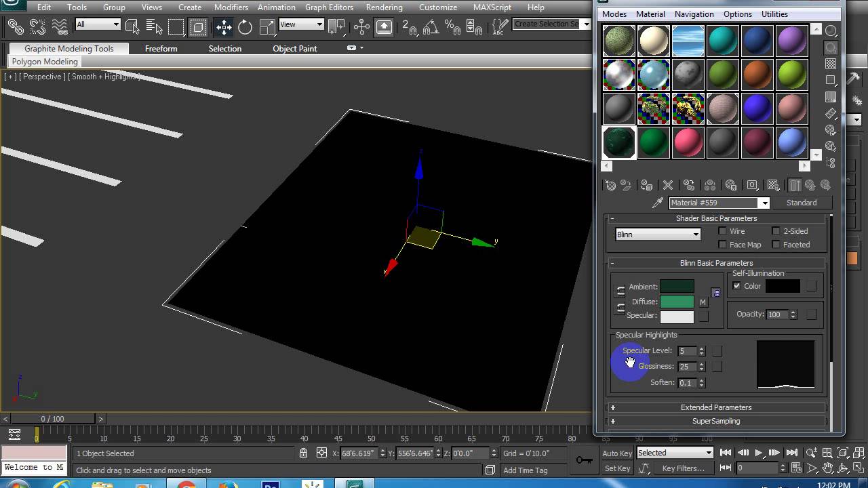Open the Selected key filter dropdown
Screen dimensions: 868x488
click(x=675, y=453)
